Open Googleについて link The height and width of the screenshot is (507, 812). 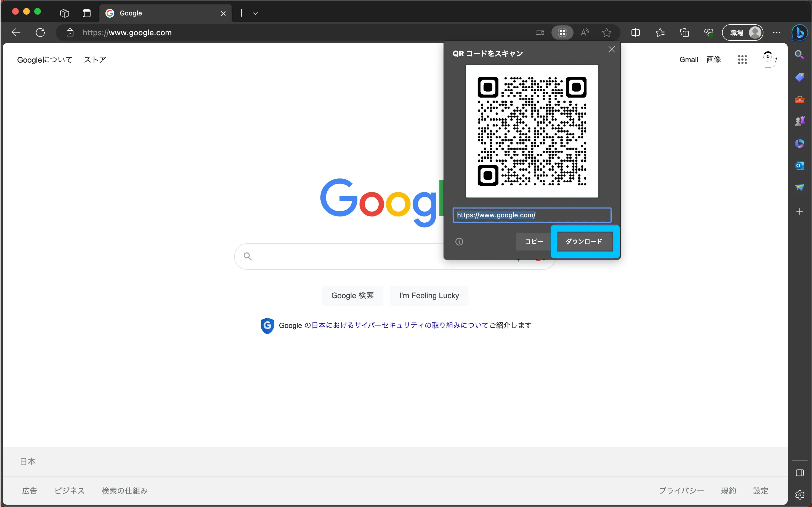[45, 60]
